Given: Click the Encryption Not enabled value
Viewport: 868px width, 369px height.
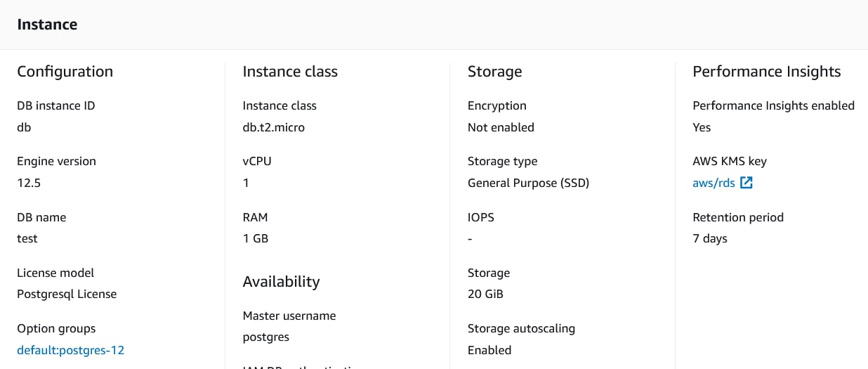Looking at the screenshot, I should pyautogui.click(x=501, y=127).
